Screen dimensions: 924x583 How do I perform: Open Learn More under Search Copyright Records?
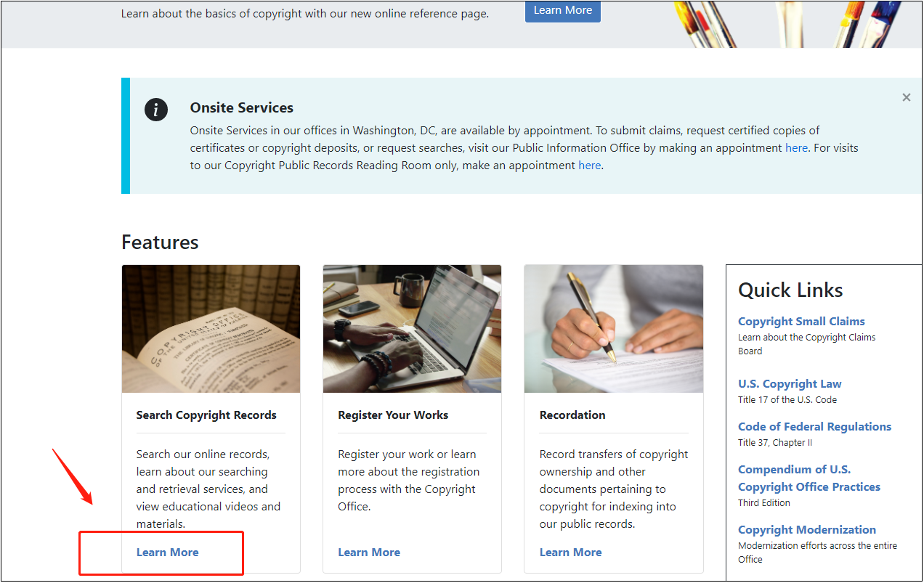click(167, 552)
